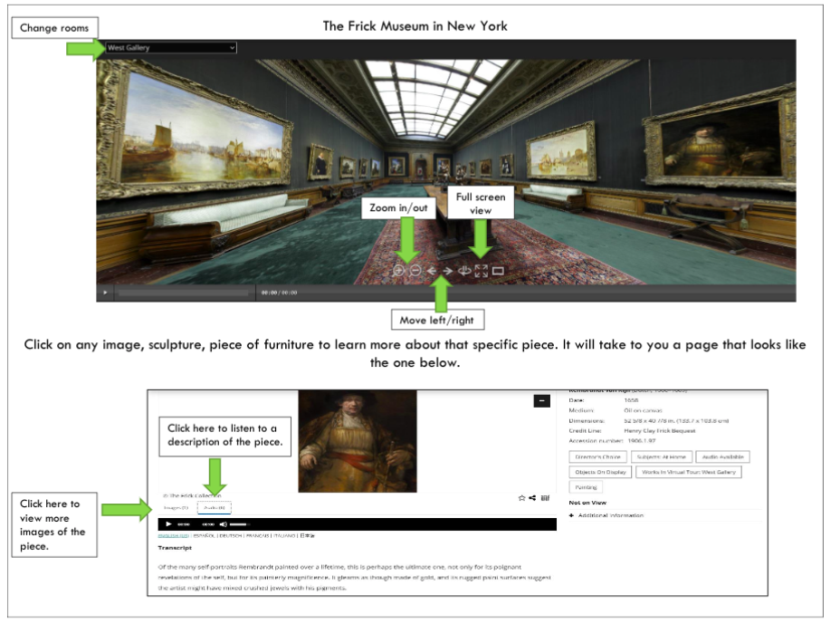Click the 'Transcript' heading text
This screenshot has height=634, width=840.
(175, 548)
